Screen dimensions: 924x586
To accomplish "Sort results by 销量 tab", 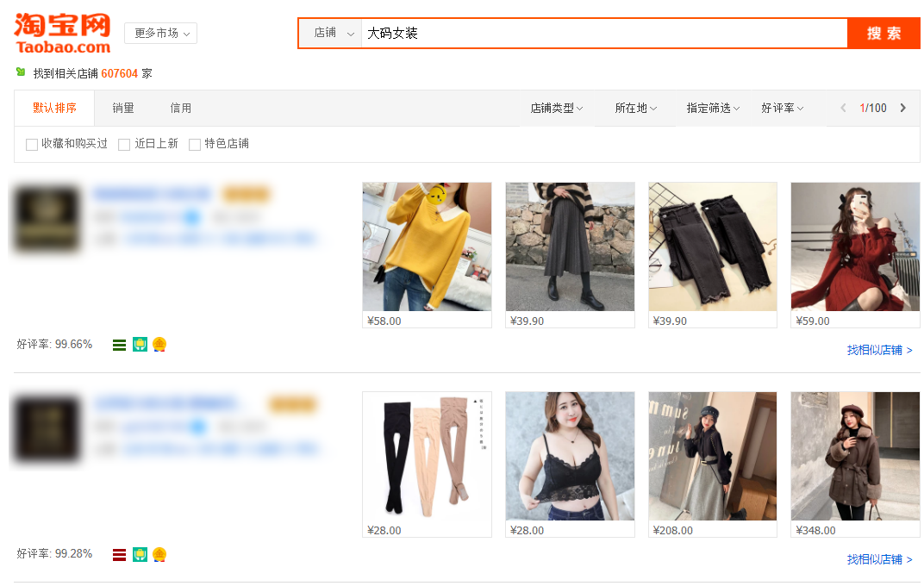I will pyautogui.click(x=123, y=108).
